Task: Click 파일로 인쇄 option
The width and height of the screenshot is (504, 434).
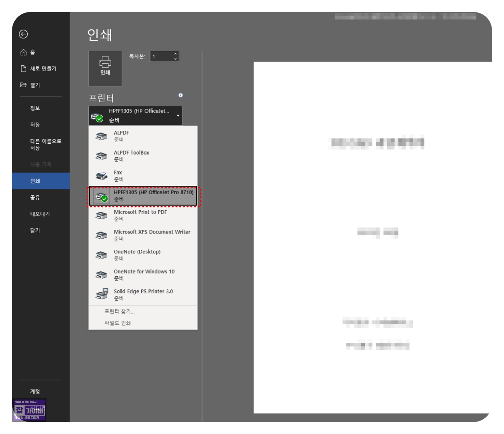Action: 118,323
